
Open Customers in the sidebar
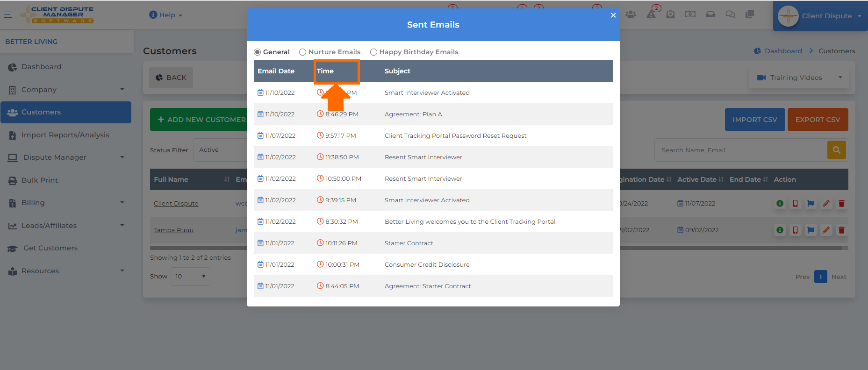(x=65, y=112)
